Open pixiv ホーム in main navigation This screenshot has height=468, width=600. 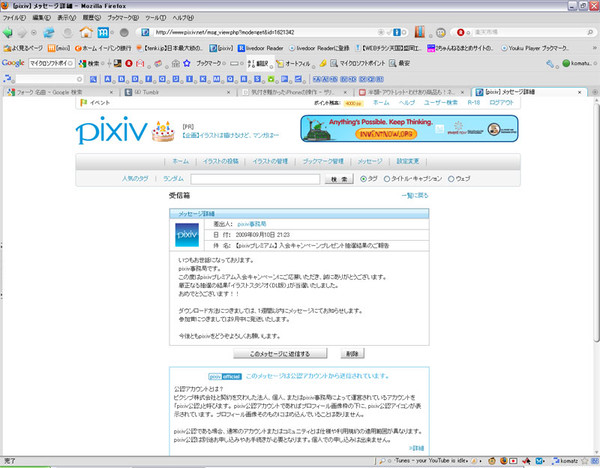[x=180, y=161]
